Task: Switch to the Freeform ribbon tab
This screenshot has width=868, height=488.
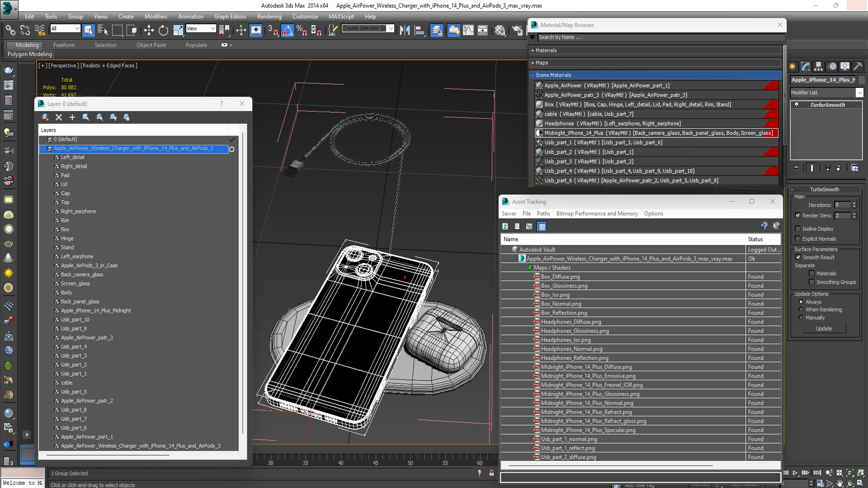Action: click(x=64, y=45)
